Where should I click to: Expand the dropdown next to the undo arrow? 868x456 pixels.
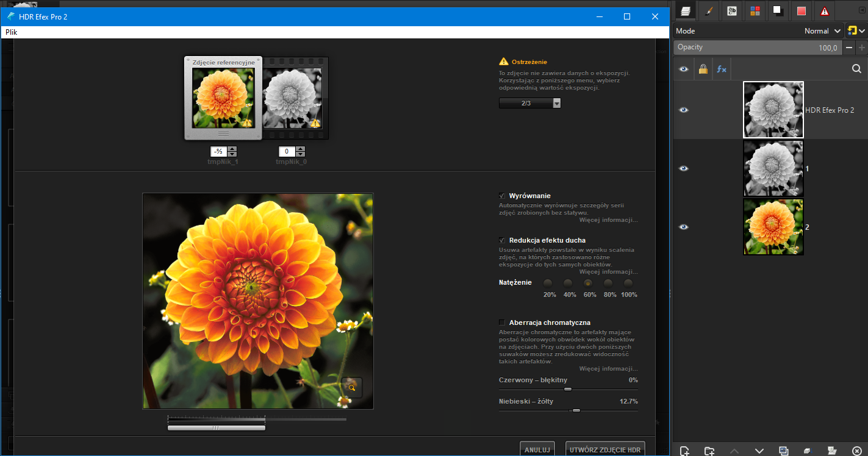coord(861,30)
